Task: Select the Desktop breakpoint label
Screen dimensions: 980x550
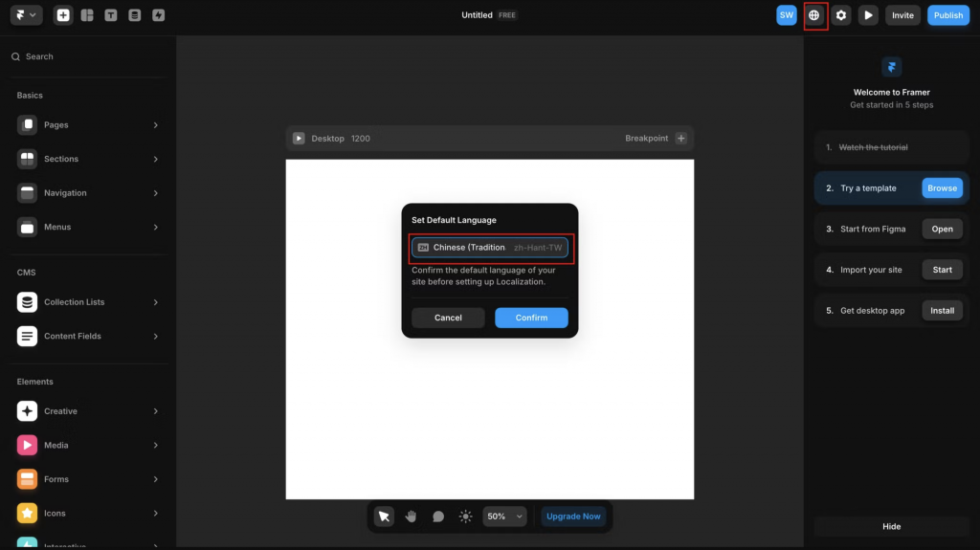Action: pyautogui.click(x=327, y=138)
